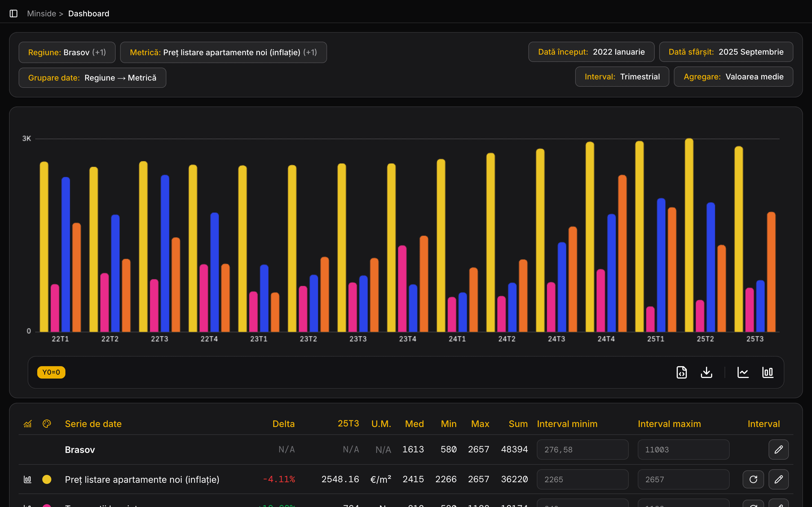Image resolution: width=812 pixels, height=507 pixels.
Task: Toggle the sidebar panel icon
Action: click(14, 14)
